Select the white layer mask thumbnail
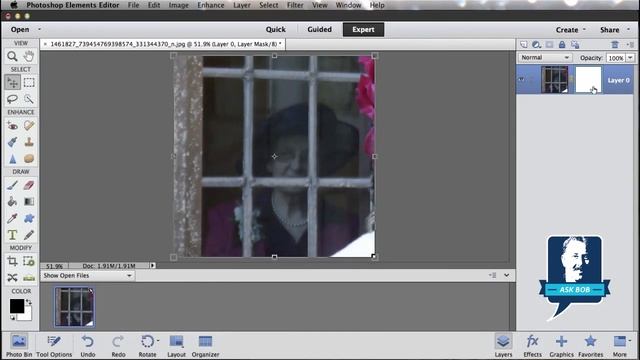 tap(588, 80)
